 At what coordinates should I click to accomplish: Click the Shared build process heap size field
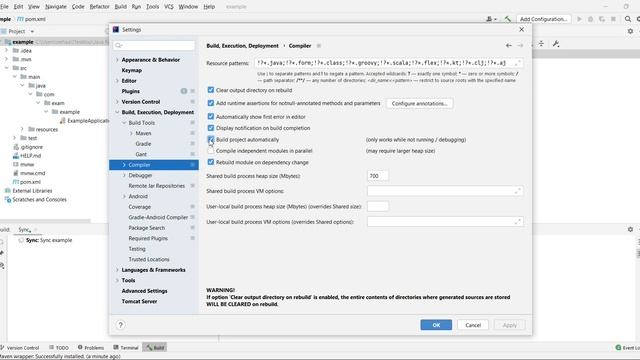tap(378, 176)
